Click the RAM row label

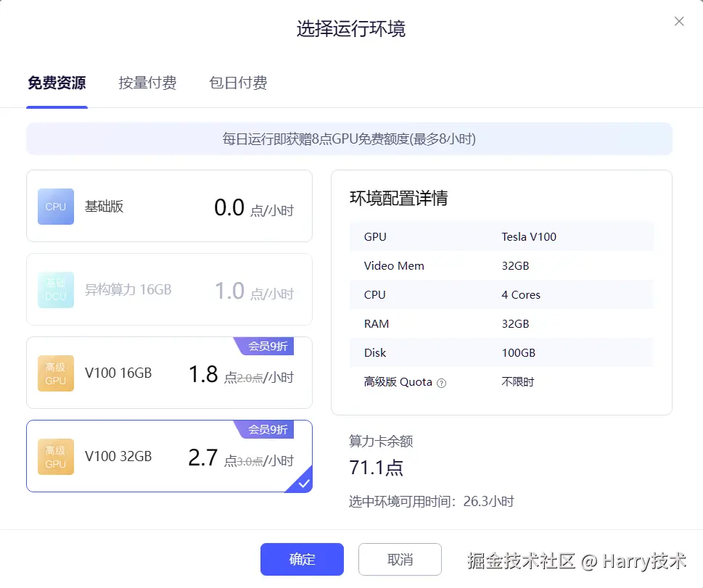pos(376,324)
